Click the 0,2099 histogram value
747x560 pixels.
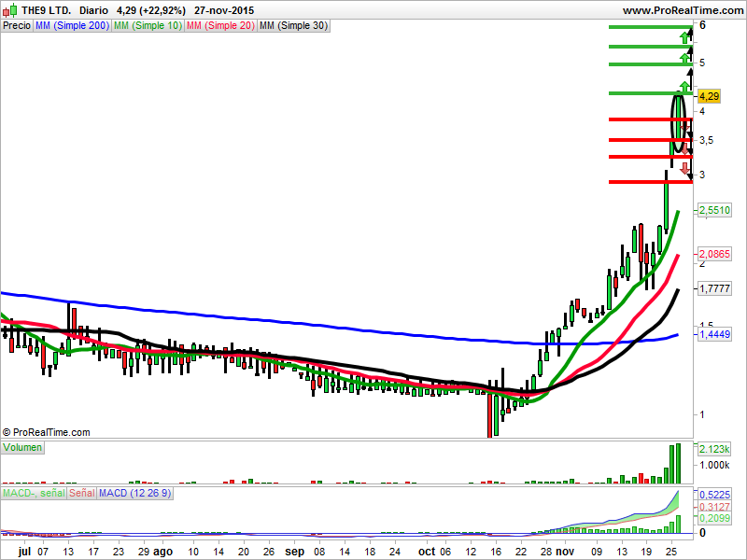[x=714, y=518]
